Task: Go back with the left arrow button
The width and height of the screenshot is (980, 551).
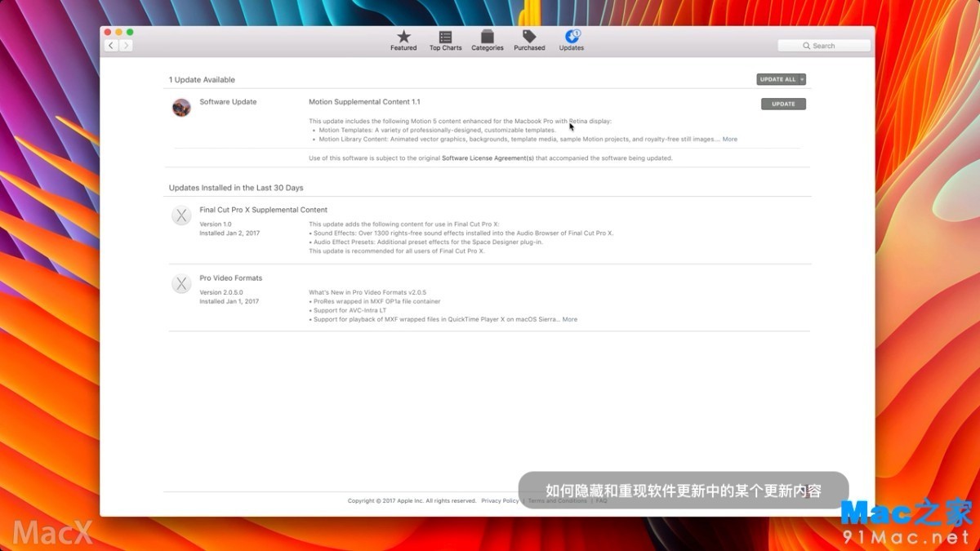Action: [x=112, y=46]
